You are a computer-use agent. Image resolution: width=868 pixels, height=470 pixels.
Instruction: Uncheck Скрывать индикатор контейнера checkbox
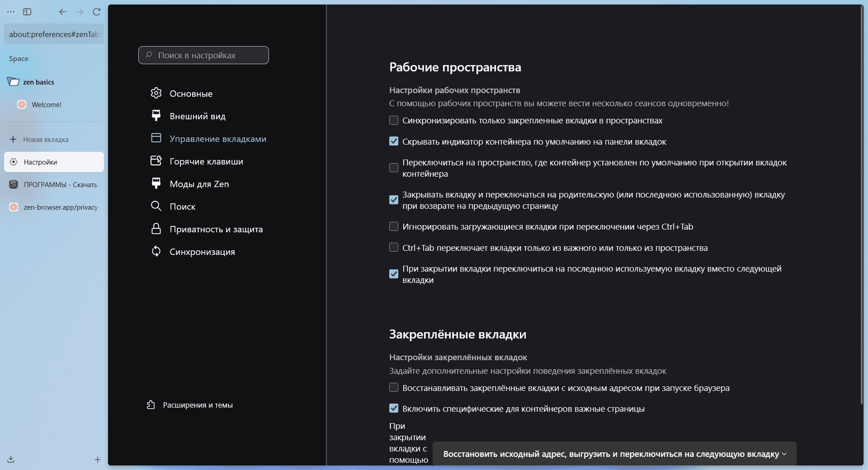(394, 141)
